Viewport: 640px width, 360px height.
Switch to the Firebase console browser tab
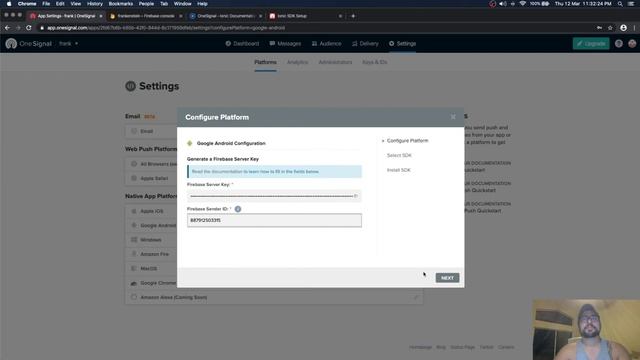click(x=146, y=16)
